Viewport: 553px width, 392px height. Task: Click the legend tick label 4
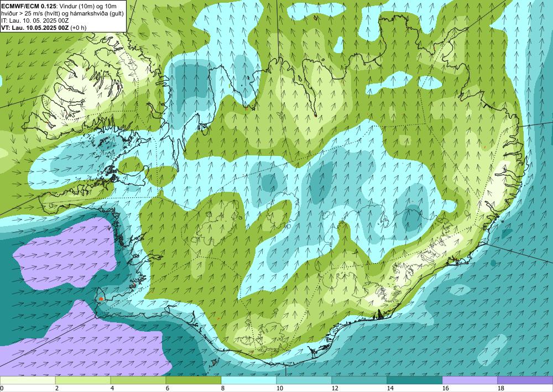click(112, 389)
